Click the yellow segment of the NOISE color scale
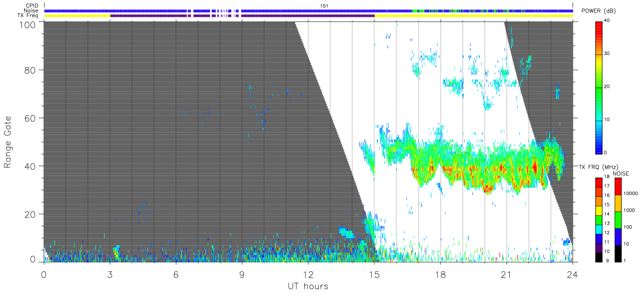The image size is (644, 297). 618,202
